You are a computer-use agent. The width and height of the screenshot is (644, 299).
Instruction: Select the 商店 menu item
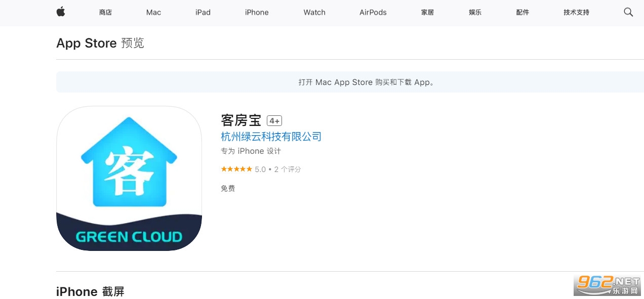[105, 12]
